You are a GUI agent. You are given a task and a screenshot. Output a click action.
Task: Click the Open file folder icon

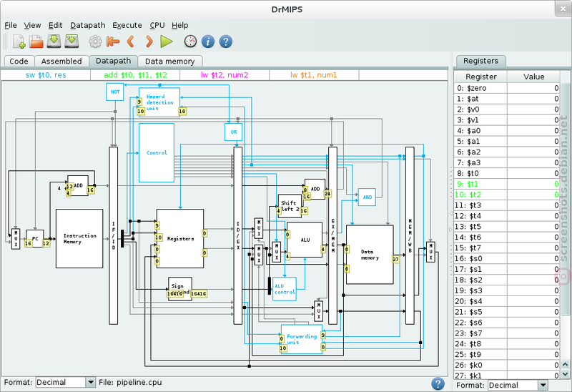(36, 41)
